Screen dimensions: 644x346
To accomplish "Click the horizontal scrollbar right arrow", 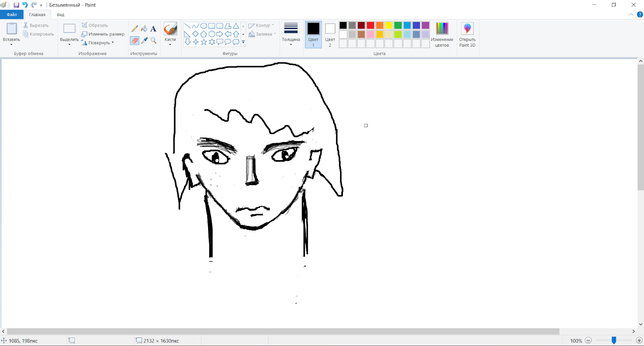I will coord(634,332).
